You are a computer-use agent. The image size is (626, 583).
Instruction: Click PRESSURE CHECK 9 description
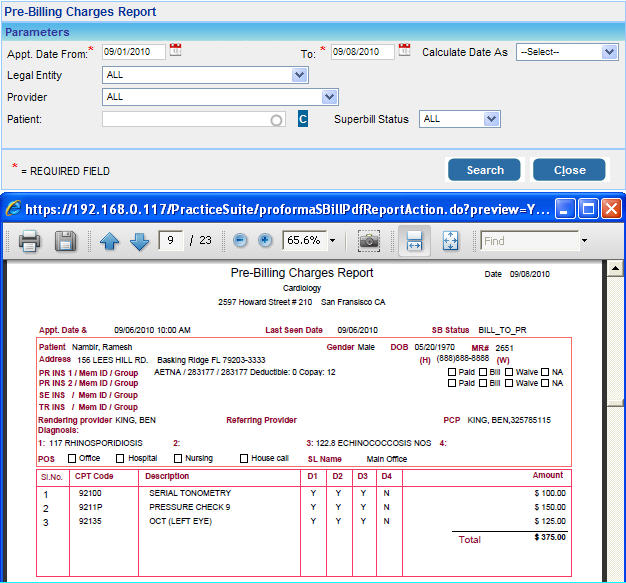pos(190,507)
